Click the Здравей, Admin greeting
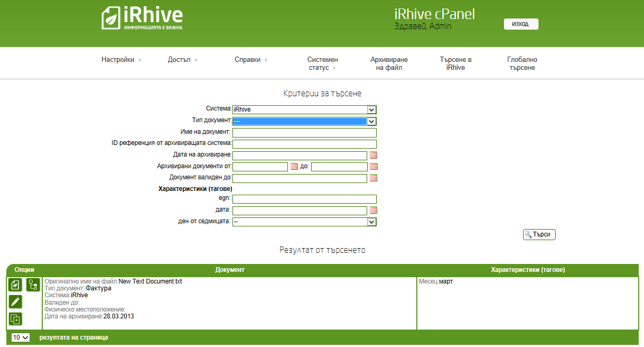Screen dimensions: 644x347 (x=423, y=26)
